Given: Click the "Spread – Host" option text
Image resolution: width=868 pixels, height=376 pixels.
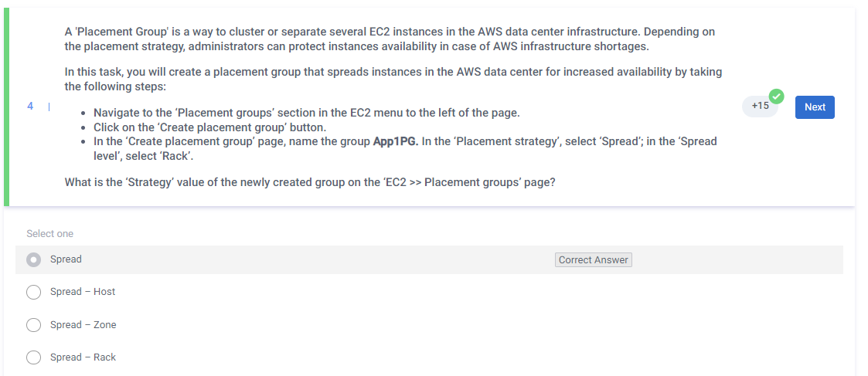Looking at the screenshot, I should tap(83, 292).
